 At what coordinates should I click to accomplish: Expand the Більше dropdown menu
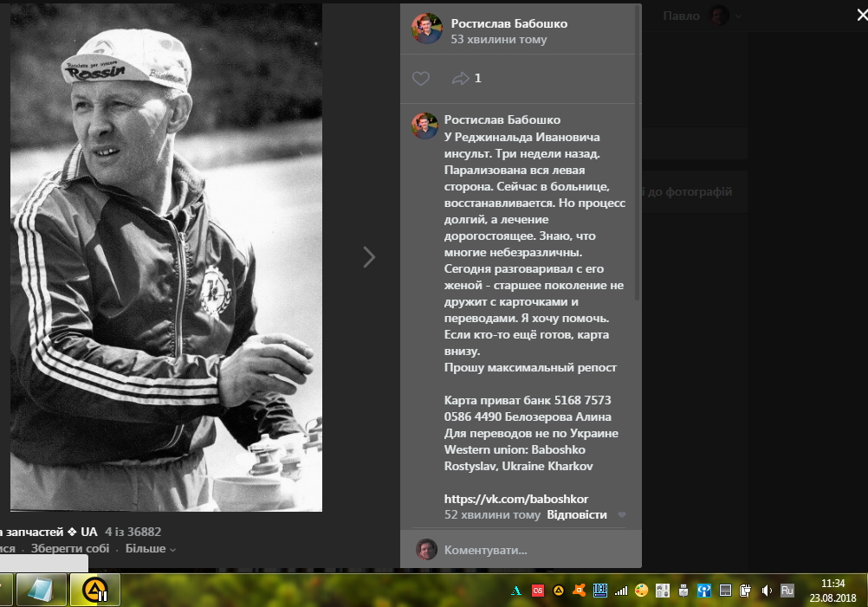[x=150, y=549]
